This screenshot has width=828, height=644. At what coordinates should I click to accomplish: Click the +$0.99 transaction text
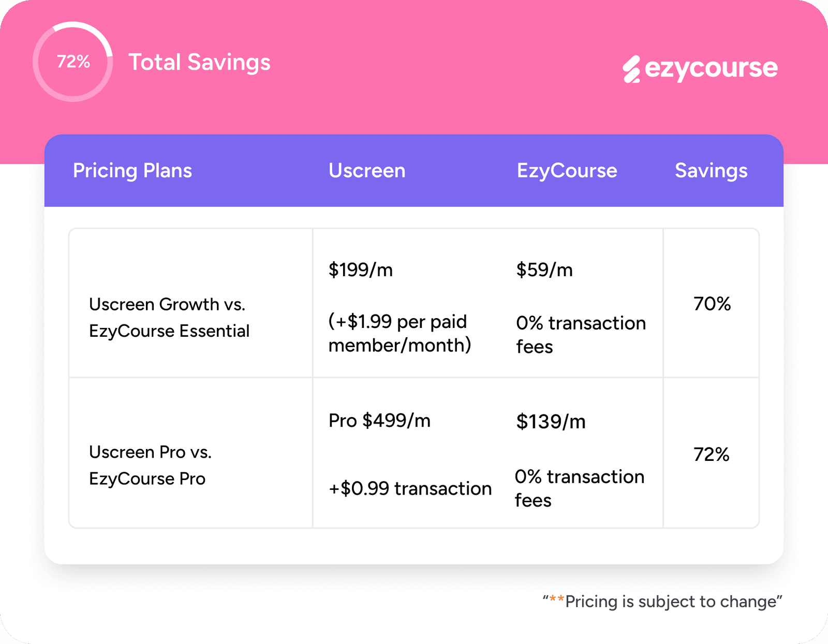point(410,488)
